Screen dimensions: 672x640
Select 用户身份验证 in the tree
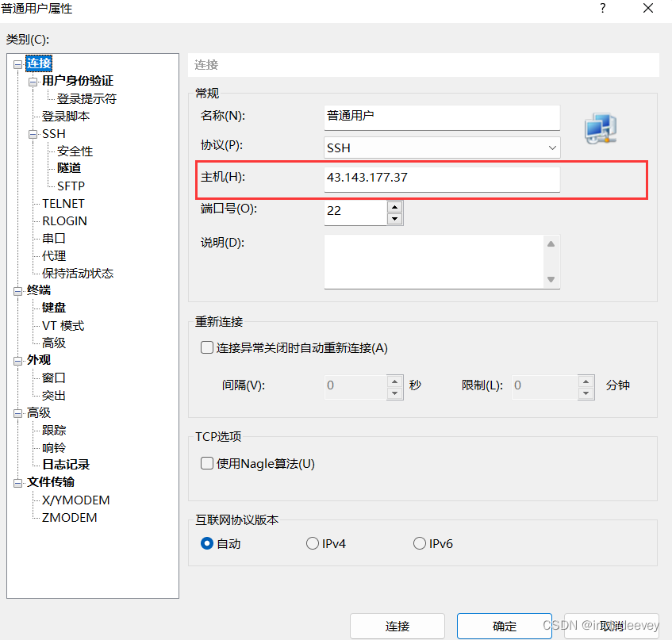pos(78,81)
